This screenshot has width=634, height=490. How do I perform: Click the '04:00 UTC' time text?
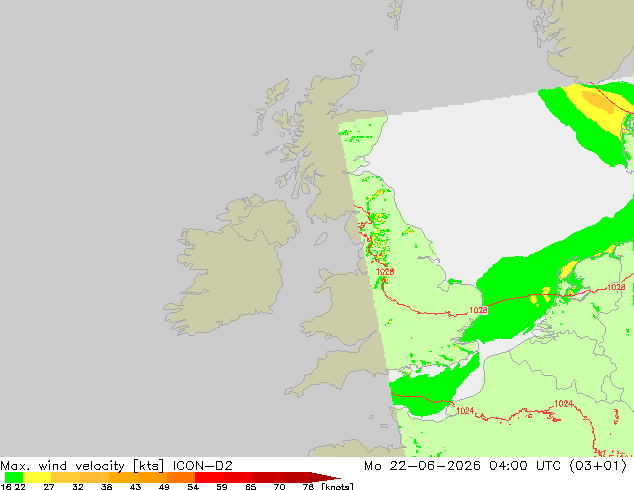[525, 466]
